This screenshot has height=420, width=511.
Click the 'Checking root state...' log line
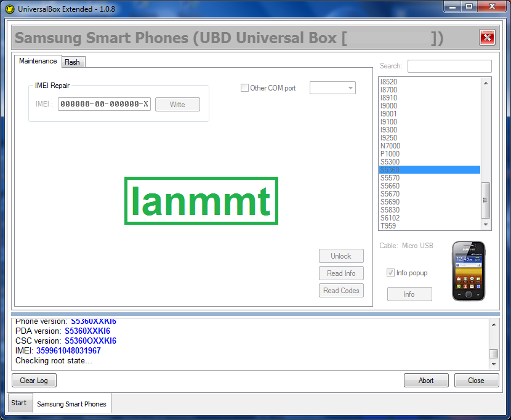click(x=54, y=361)
